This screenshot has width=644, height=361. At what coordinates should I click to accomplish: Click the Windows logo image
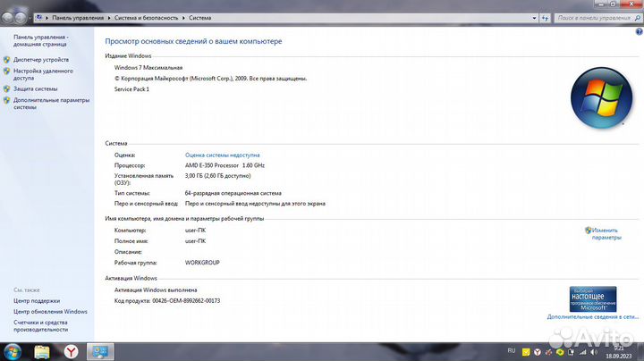click(x=601, y=97)
